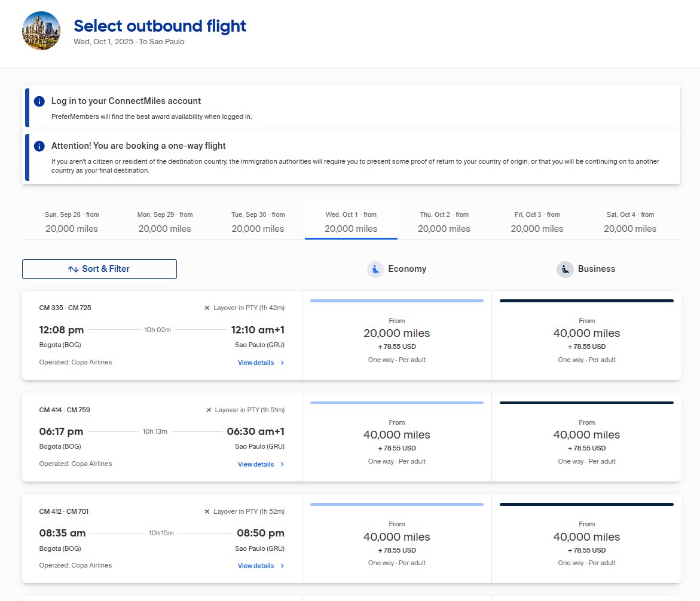
Task: Click the 10h 13m duration label
Action: point(155,432)
